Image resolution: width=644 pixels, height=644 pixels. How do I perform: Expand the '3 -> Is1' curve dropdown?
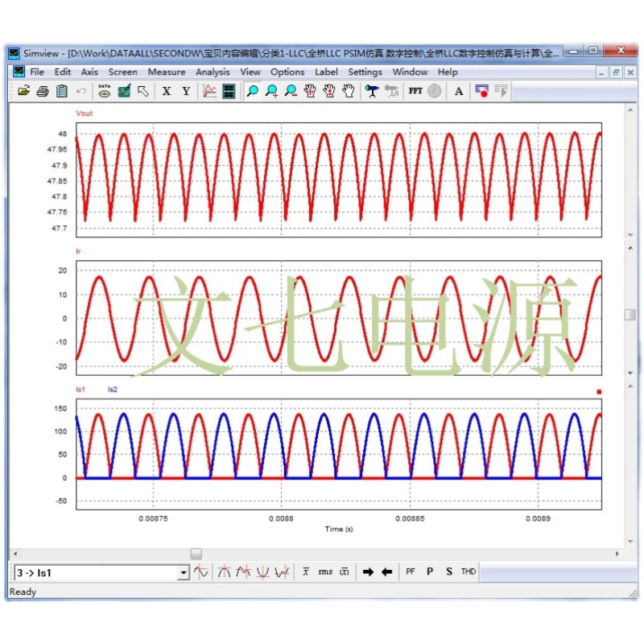(x=184, y=572)
